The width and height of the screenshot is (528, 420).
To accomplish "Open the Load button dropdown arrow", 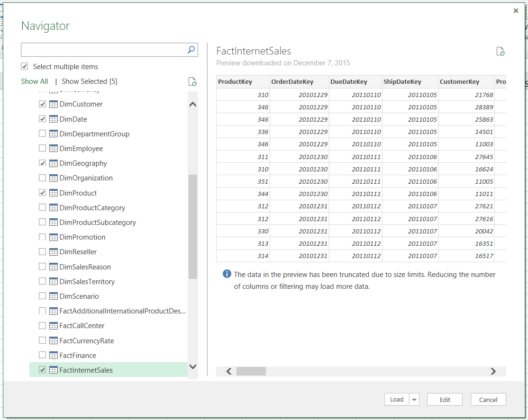I will coord(415,400).
